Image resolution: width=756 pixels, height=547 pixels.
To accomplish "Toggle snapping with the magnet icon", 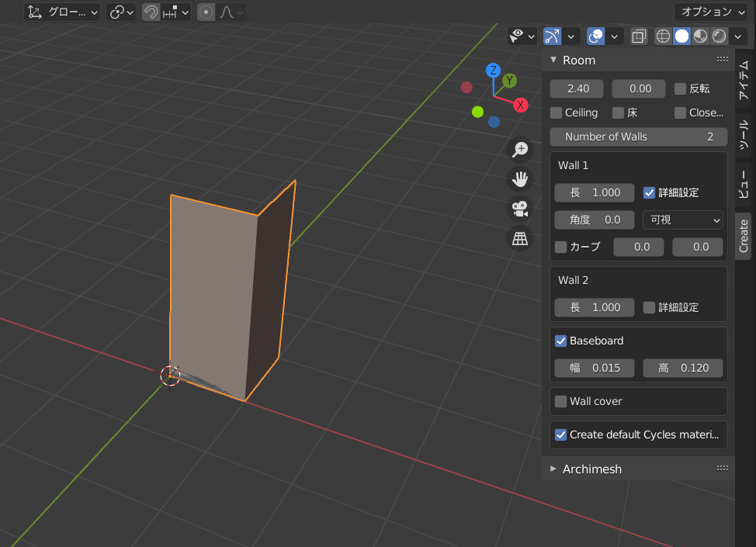I will coord(151,12).
